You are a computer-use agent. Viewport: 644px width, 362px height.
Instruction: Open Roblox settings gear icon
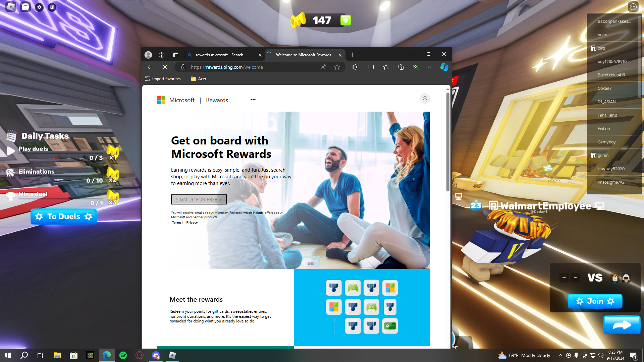39,7
